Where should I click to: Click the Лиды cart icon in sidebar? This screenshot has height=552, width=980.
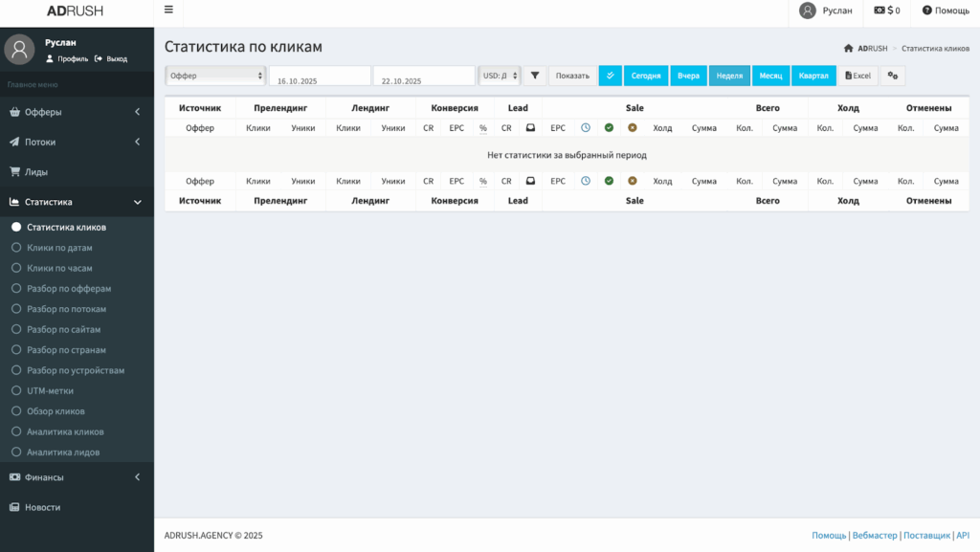14,171
